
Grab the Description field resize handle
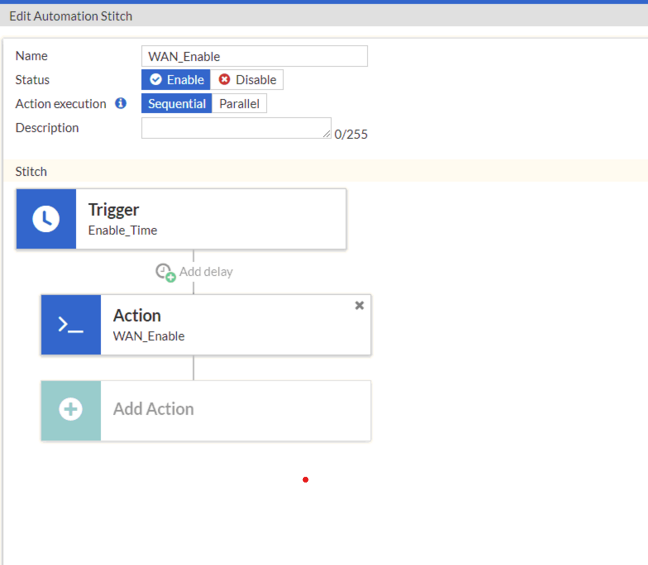[327, 134]
